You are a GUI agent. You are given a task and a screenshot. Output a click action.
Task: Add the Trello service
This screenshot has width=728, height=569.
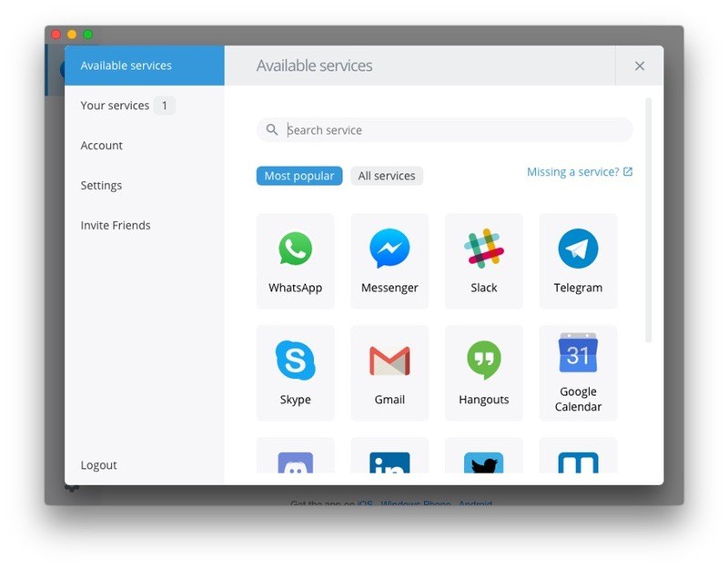[578, 456]
